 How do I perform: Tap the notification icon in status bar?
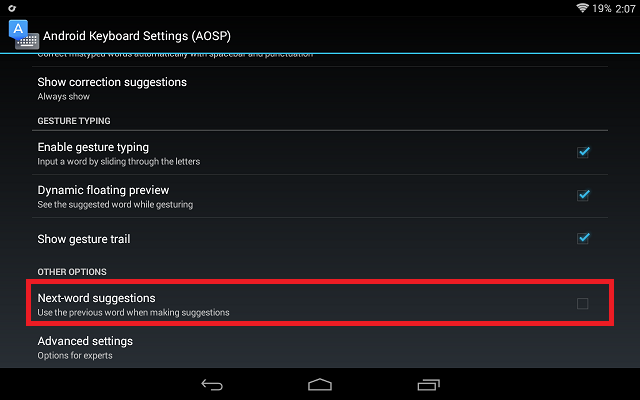click(12, 8)
